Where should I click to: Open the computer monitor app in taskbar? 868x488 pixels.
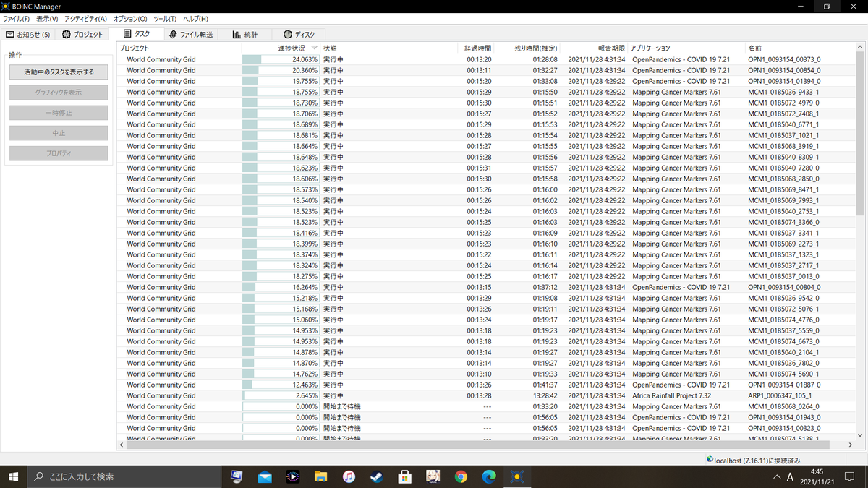[236, 476]
